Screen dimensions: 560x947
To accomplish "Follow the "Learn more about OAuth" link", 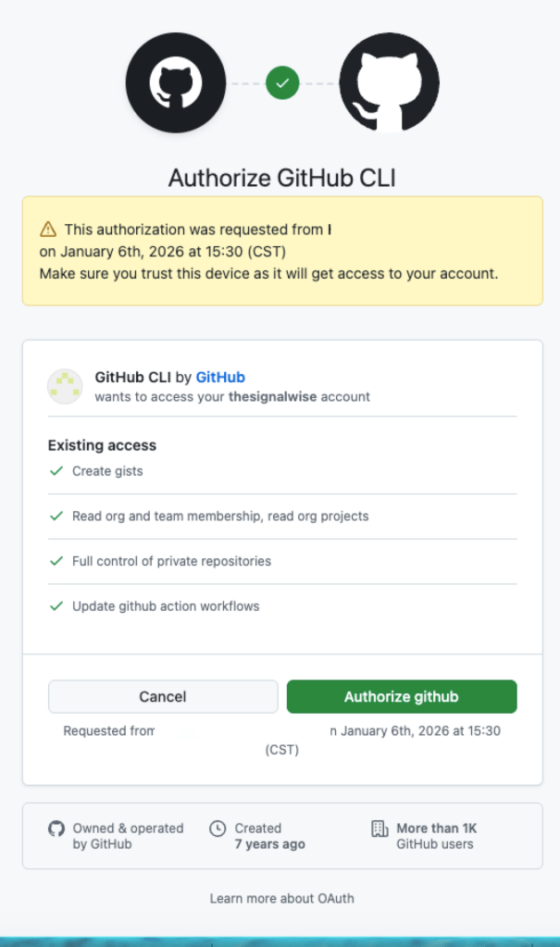I will [x=281, y=898].
